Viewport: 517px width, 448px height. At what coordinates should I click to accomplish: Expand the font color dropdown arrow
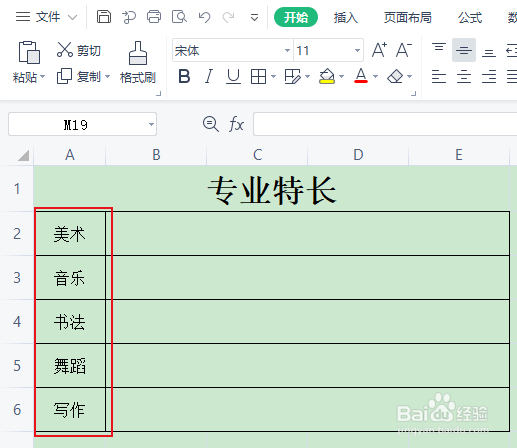click(375, 77)
